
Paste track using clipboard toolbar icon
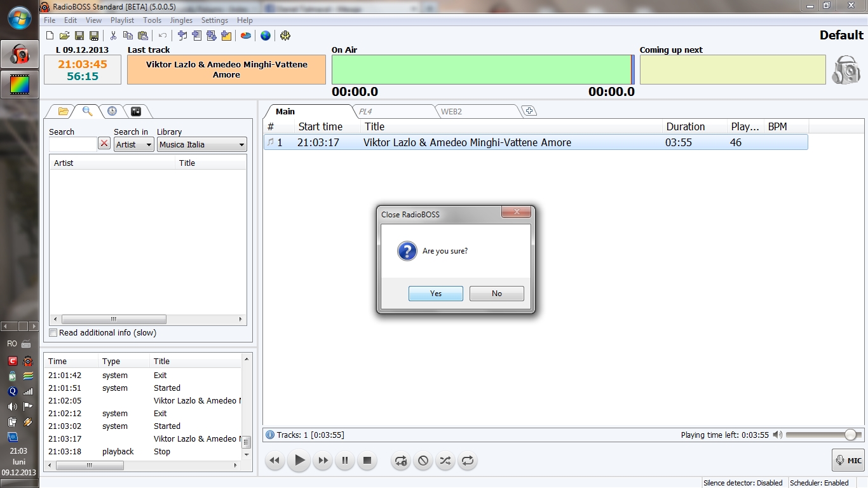click(143, 36)
